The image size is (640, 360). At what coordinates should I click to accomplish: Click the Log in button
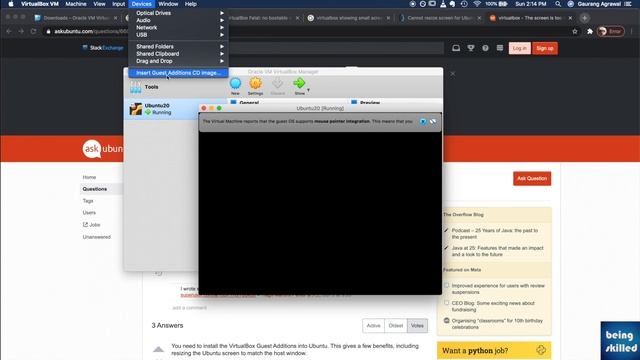pyautogui.click(x=520, y=48)
